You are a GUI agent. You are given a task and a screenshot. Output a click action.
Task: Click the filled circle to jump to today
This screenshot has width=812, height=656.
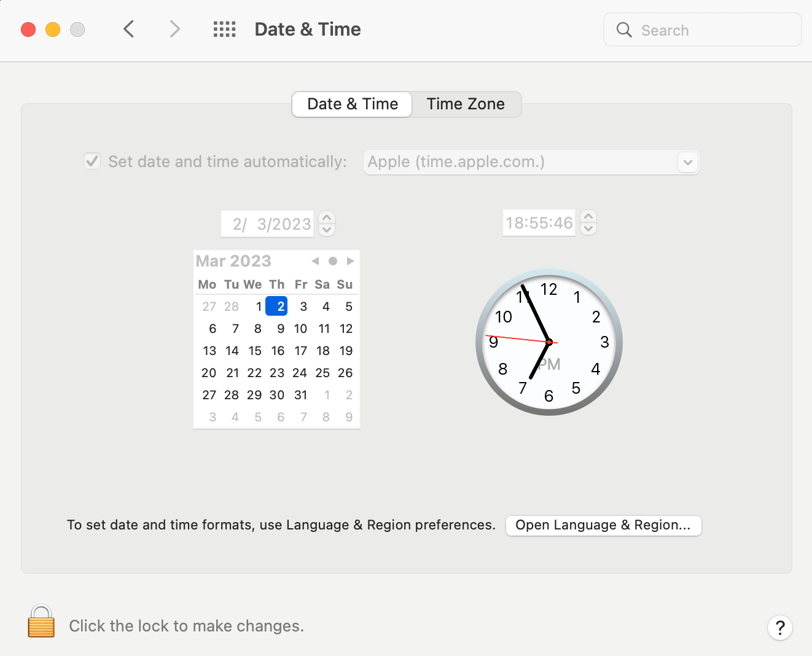333,260
